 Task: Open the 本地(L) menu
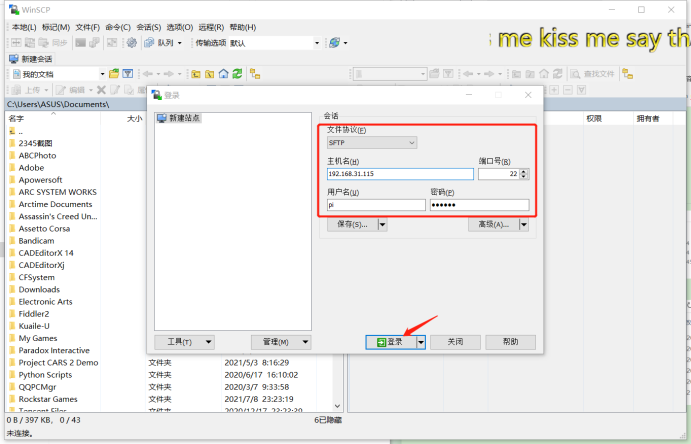(x=24, y=27)
